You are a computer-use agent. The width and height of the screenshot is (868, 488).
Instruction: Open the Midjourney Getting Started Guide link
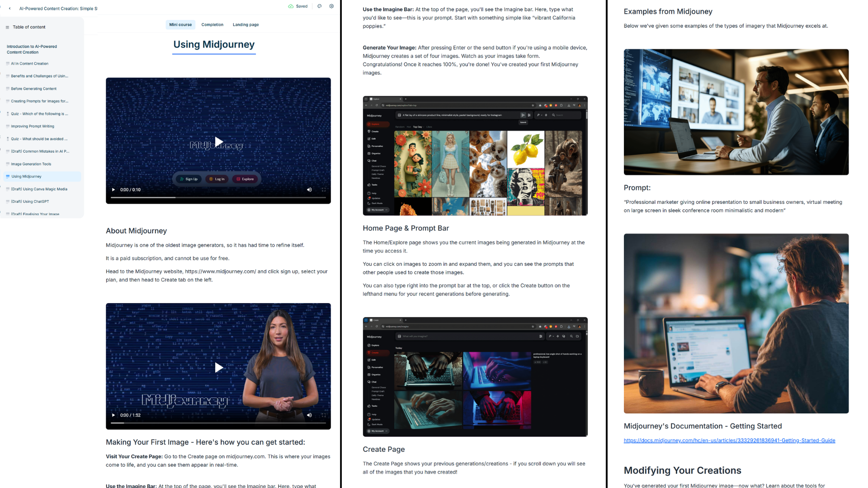tap(729, 441)
